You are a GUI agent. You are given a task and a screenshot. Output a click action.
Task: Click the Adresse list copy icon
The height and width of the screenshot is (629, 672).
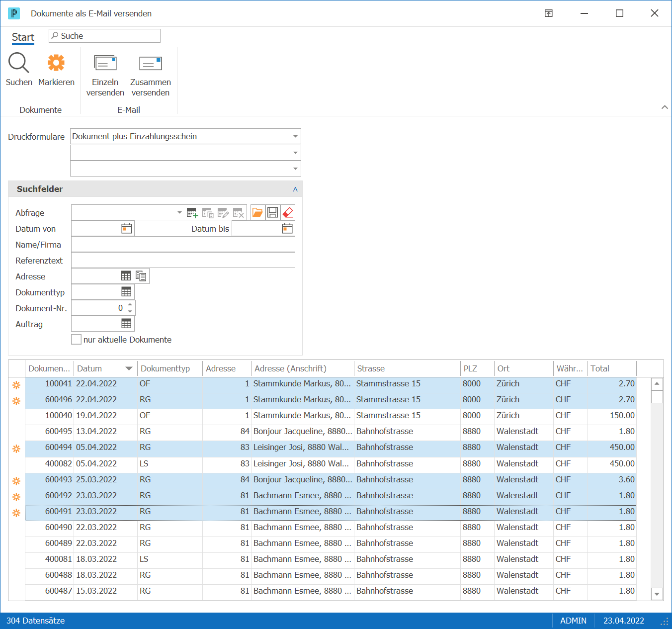141,276
